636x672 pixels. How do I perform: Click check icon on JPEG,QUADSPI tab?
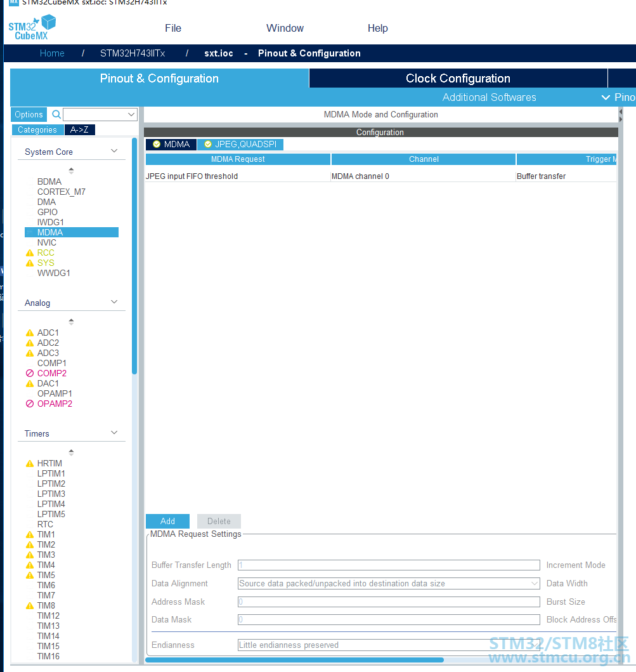(208, 145)
